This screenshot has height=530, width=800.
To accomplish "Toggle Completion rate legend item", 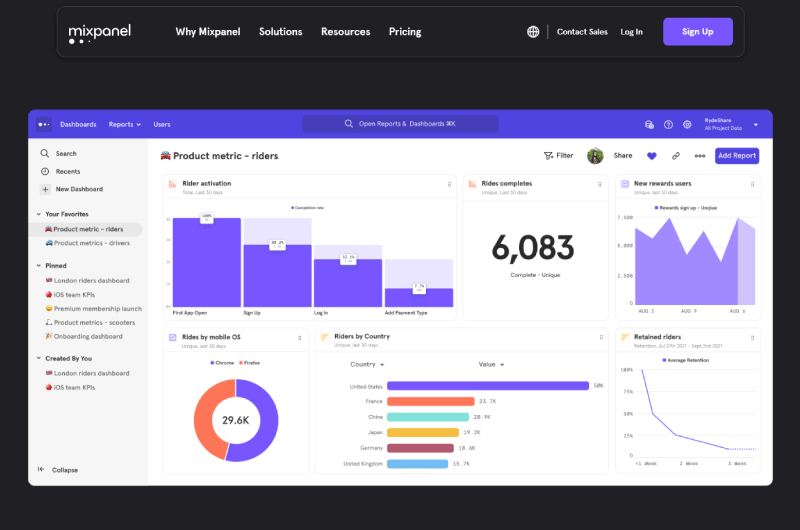I will (x=307, y=208).
